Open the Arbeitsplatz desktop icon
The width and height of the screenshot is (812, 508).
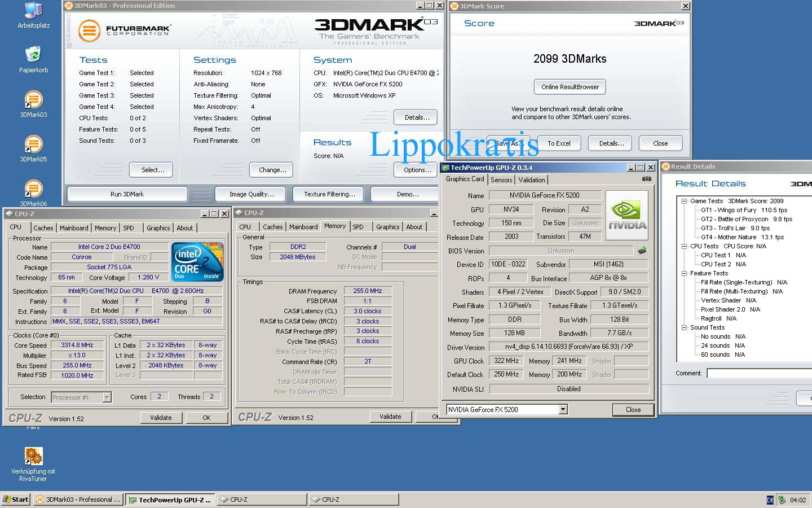pos(33,15)
